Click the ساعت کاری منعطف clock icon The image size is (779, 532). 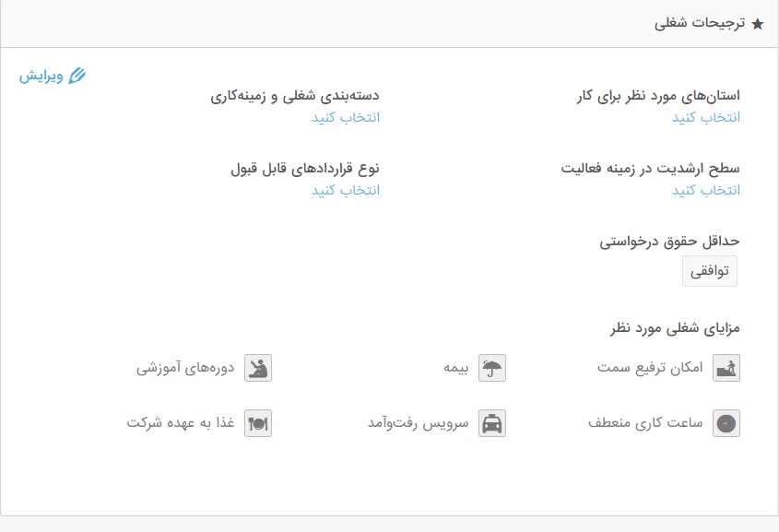click(x=726, y=423)
